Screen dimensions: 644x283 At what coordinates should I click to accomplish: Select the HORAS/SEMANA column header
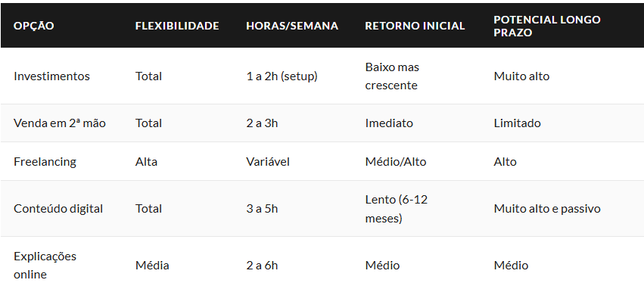tap(292, 26)
